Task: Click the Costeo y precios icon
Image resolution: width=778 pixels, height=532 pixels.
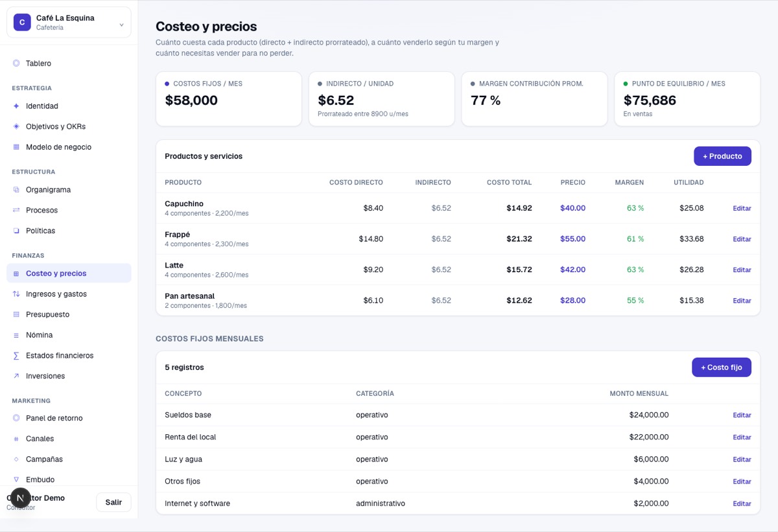Action: click(x=16, y=273)
